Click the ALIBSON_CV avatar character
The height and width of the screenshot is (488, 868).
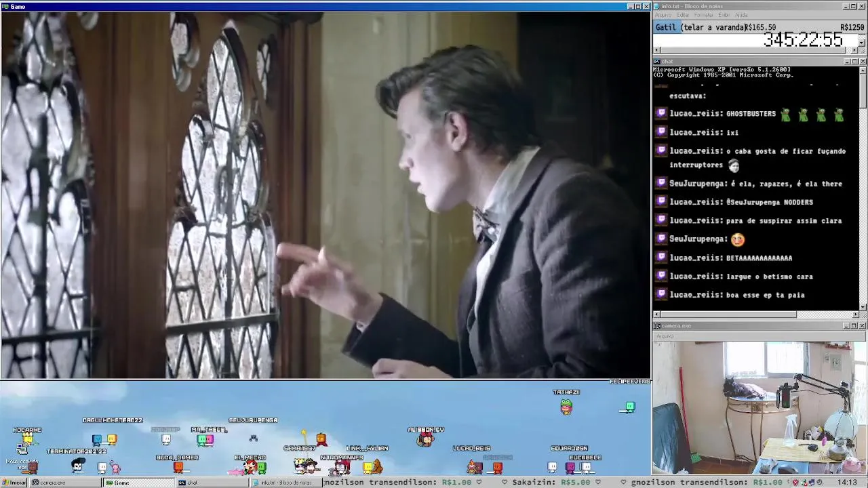[425, 440]
